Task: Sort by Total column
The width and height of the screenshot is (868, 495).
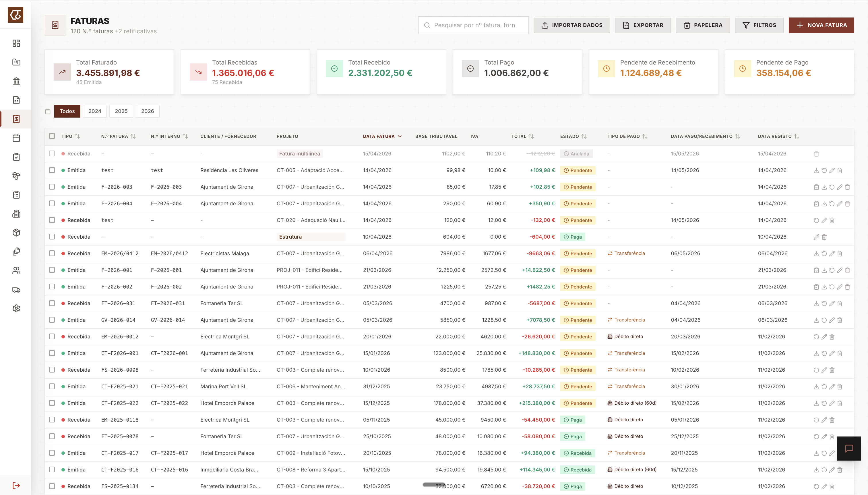Action: [x=531, y=136]
